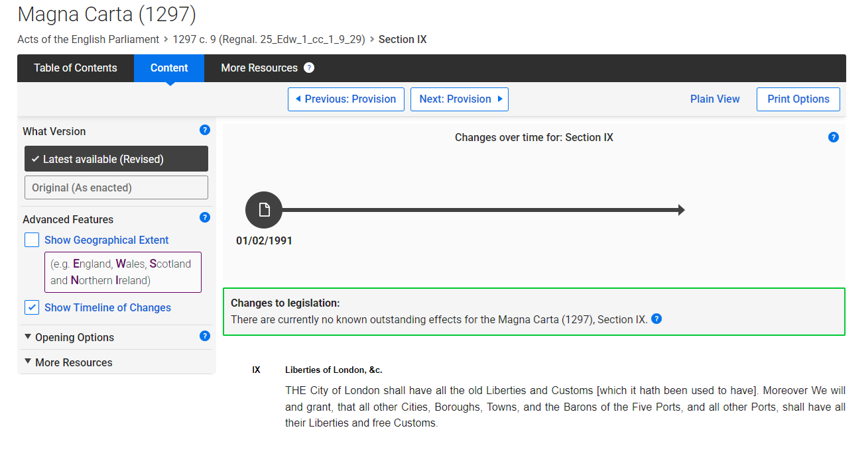The height and width of the screenshot is (465, 868).
Task: Click Liberties of London, &c. heading
Action: 334,370
